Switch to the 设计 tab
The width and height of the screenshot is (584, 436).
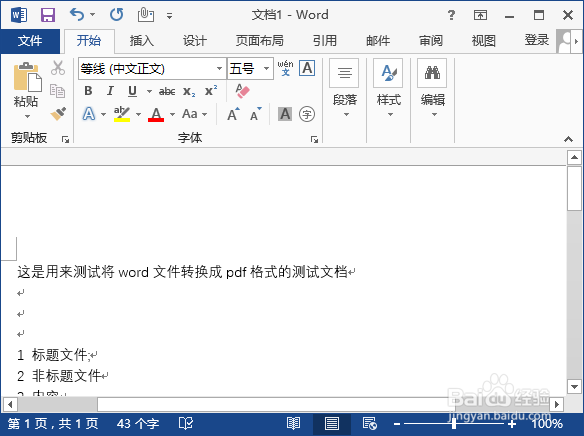pos(194,41)
